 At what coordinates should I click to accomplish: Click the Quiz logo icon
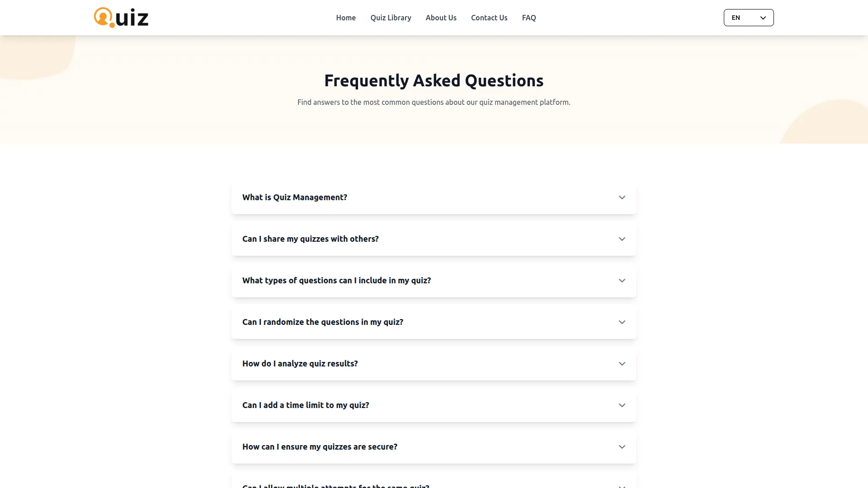[103, 17]
